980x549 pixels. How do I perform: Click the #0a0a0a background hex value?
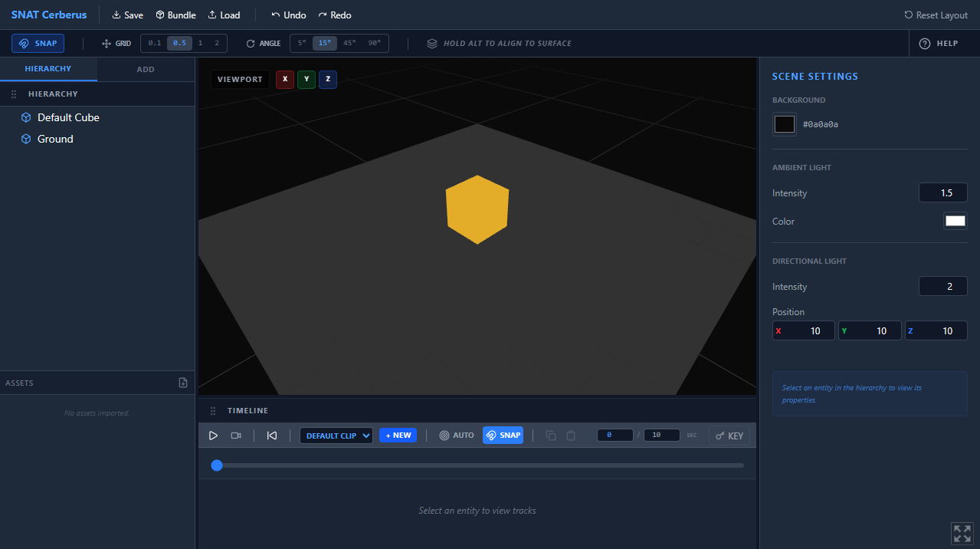click(821, 124)
